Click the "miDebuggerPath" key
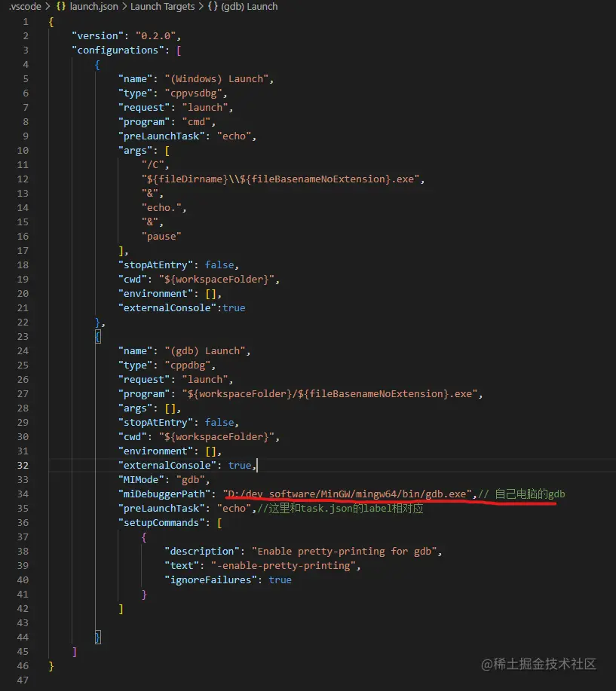This screenshot has height=691, width=616. click(x=164, y=494)
